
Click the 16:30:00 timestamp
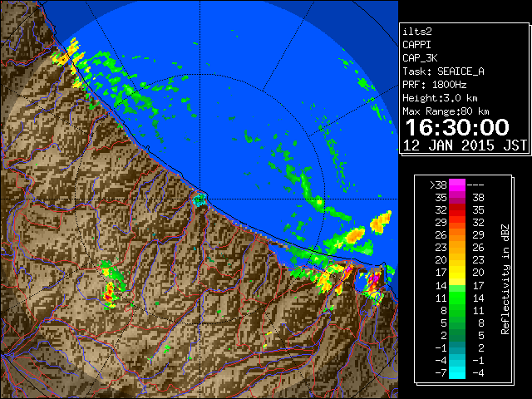[457, 127]
